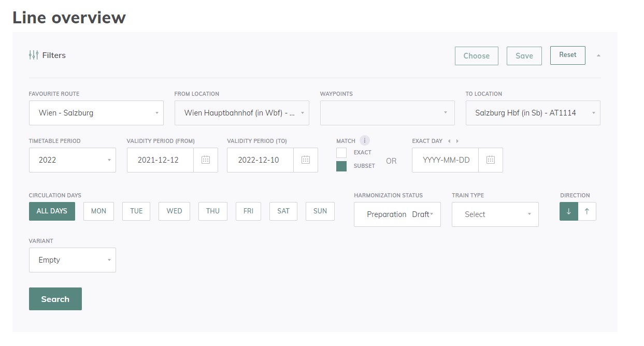Toggle the Subset match checkbox

tap(341, 166)
